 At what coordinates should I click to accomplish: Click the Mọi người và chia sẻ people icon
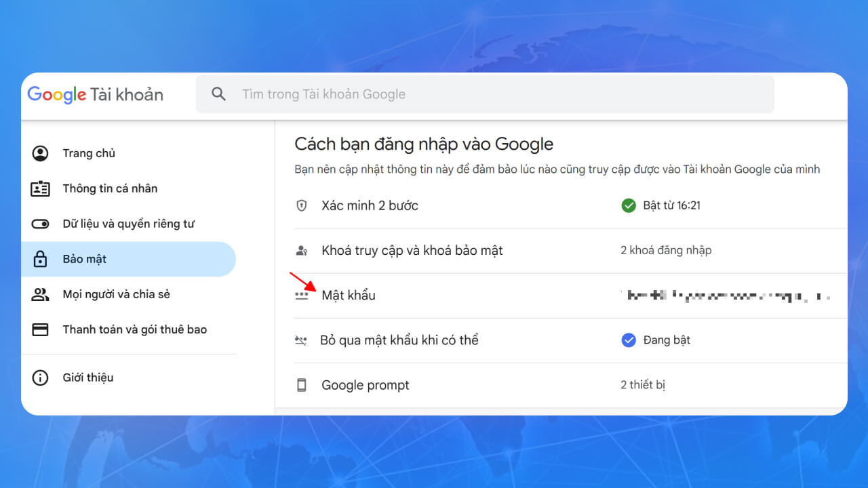click(x=41, y=294)
